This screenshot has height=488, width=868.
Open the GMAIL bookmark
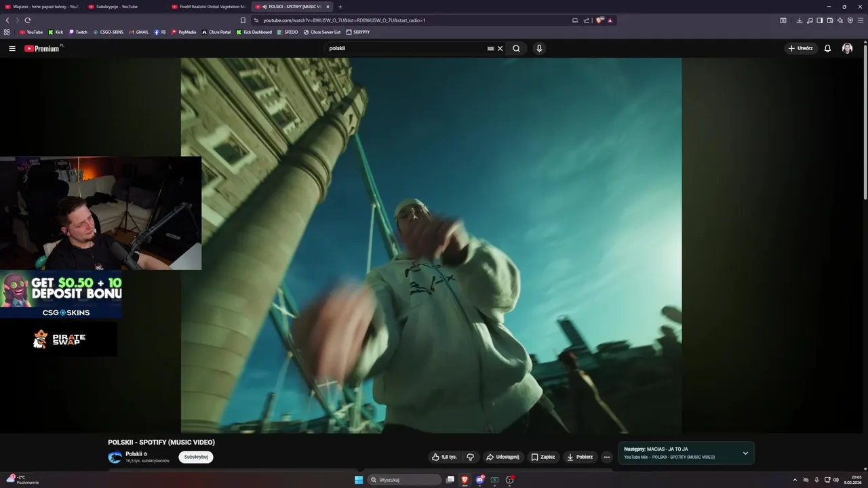(138, 32)
